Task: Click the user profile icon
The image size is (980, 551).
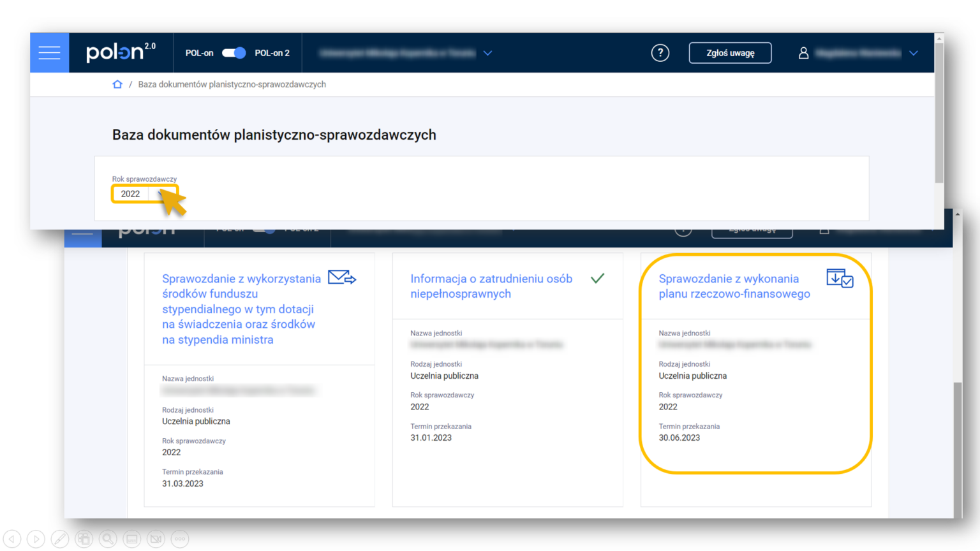Action: coord(803,53)
